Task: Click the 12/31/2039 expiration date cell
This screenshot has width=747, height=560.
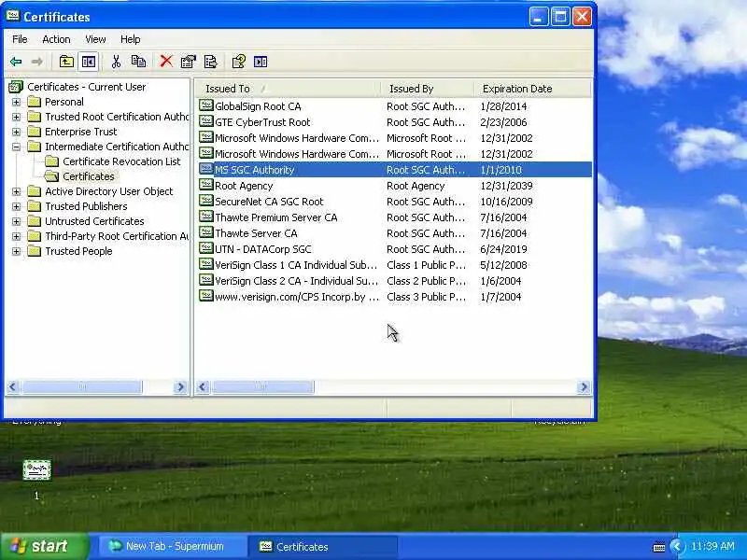Action: point(506,186)
